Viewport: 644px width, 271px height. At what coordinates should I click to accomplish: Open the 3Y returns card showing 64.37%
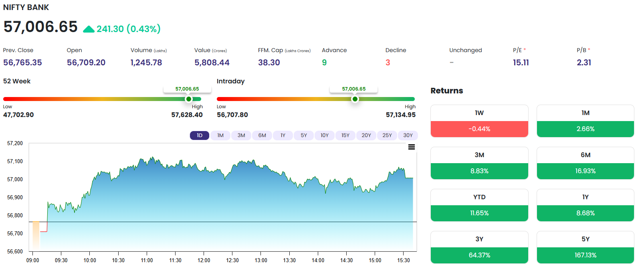click(479, 247)
